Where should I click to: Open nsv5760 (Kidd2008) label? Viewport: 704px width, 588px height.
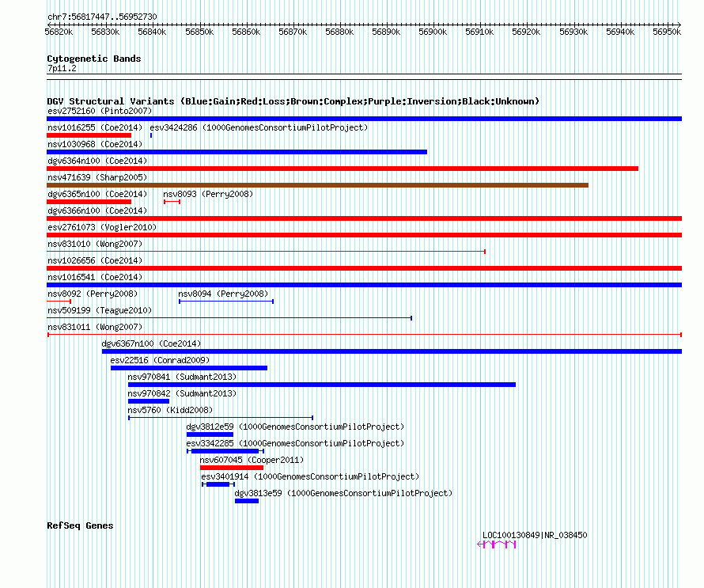pos(170,410)
